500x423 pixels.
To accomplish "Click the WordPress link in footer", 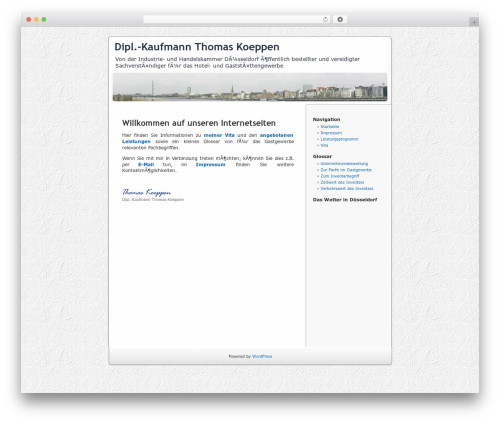I will [262, 356].
